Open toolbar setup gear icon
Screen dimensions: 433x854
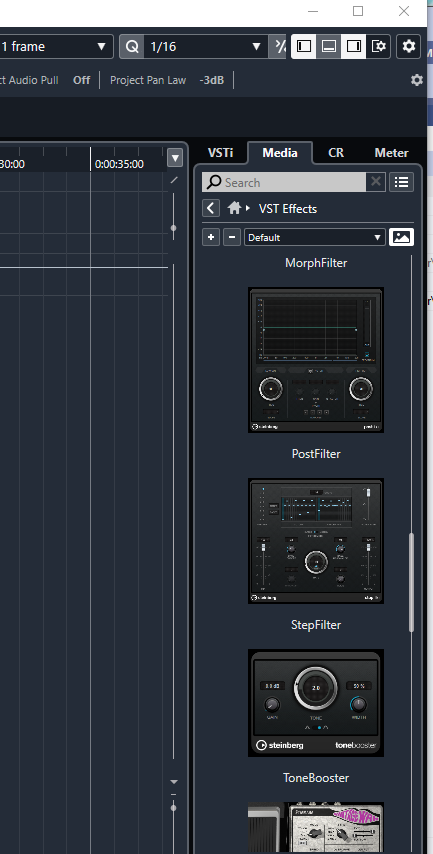[408, 46]
